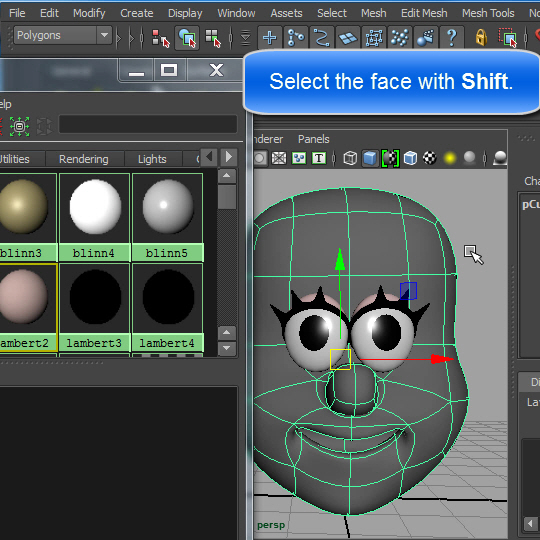The image size is (540, 540).
Task: Open the Mesh menu
Action: click(x=374, y=13)
